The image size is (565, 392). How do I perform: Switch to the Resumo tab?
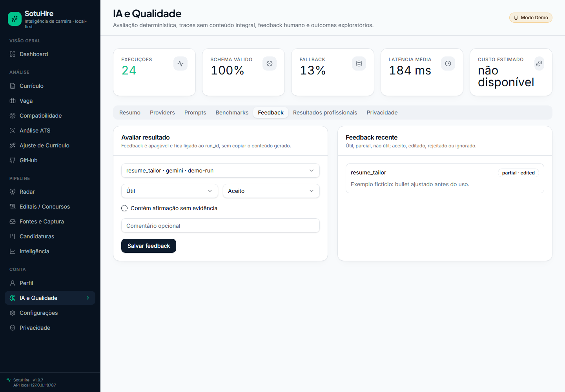point(130,113)
